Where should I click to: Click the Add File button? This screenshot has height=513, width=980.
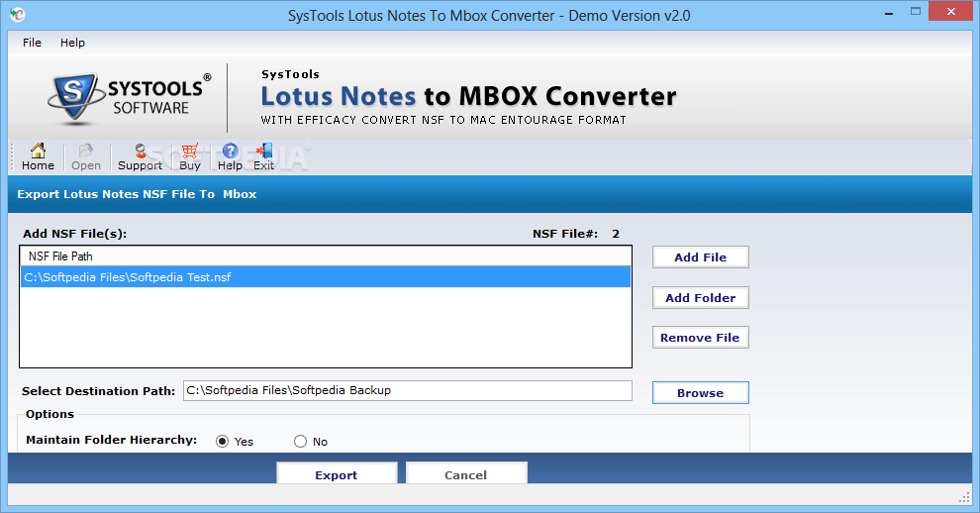click(700, 257)
